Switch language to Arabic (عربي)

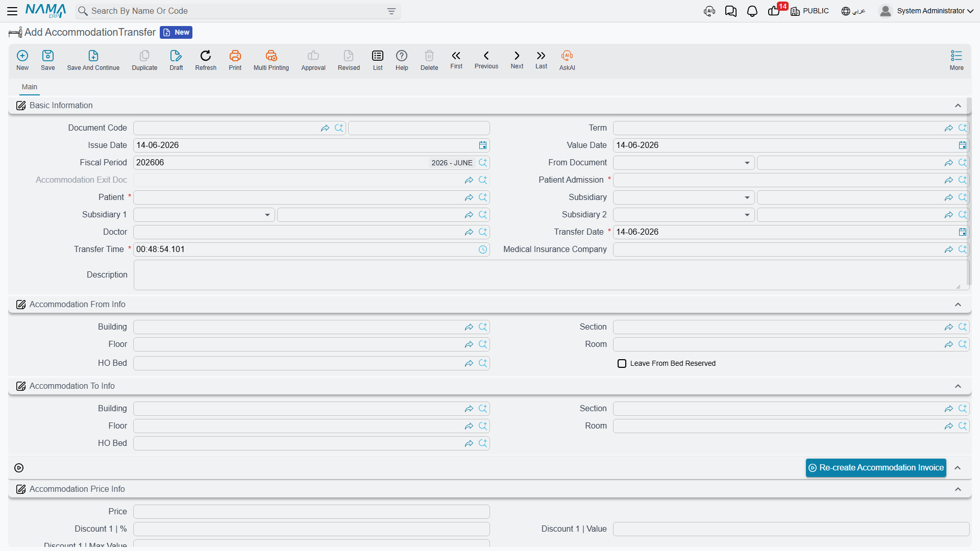853,11
